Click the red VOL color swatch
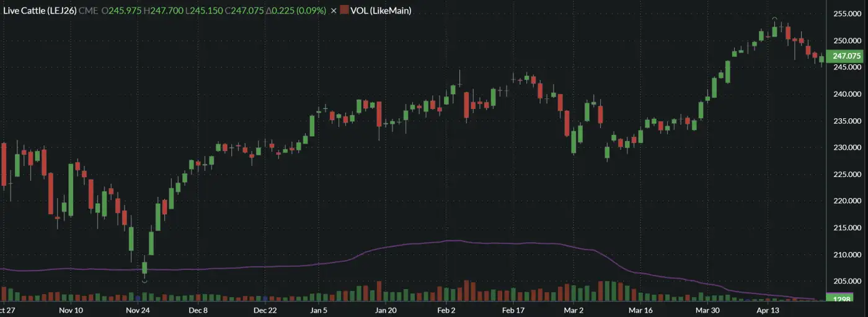The width and height of the screenshot is (868, 317). [x=344, y=11]
